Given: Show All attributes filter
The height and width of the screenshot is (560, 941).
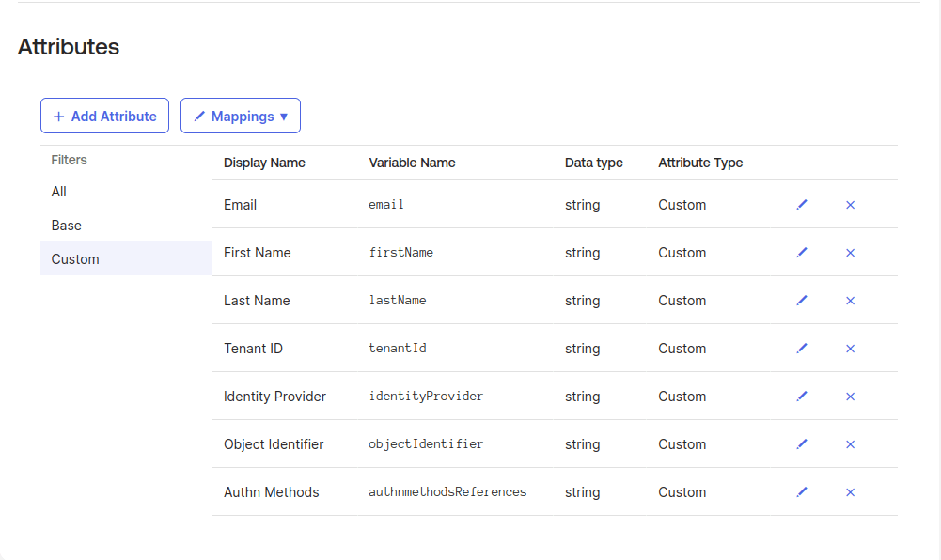Looking at the screenshot, I should pyautogui.click(x=59, y=192).
